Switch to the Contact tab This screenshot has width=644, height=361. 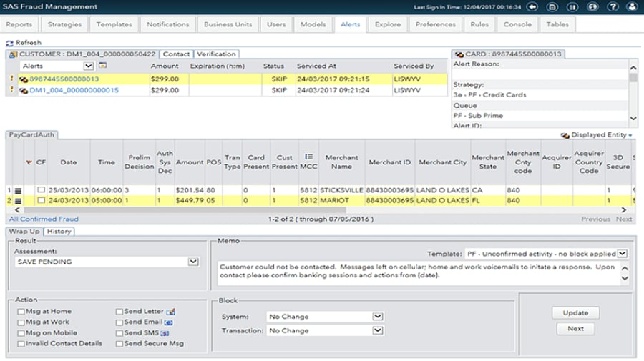176,54
